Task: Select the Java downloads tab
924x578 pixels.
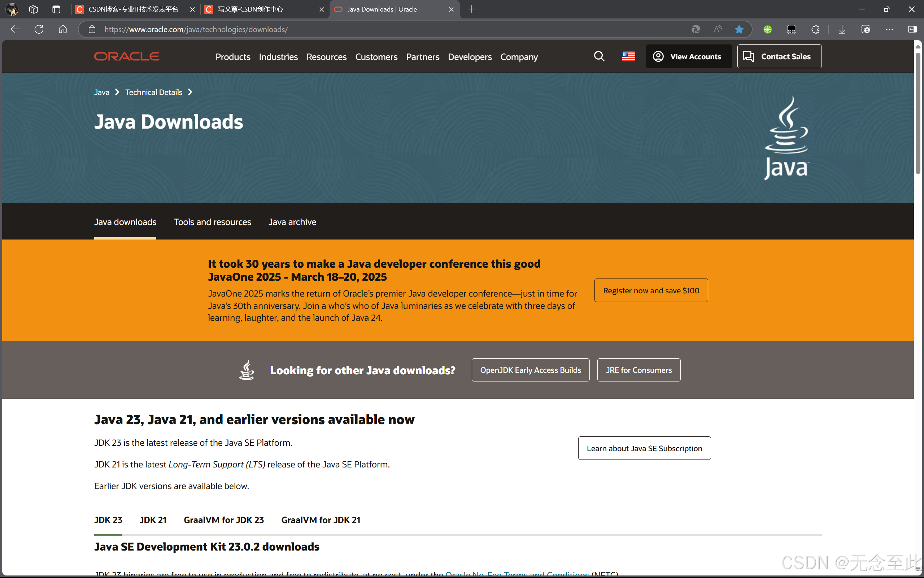Action: 125,222
